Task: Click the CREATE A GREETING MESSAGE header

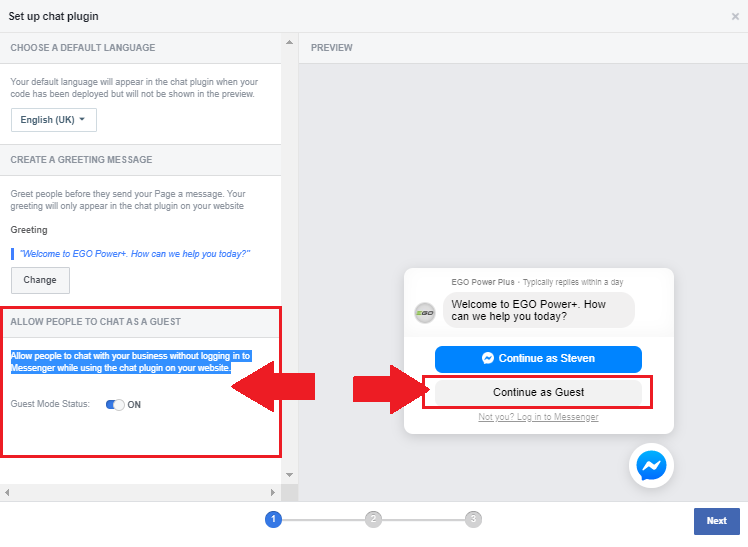Action: pos(81,160)
